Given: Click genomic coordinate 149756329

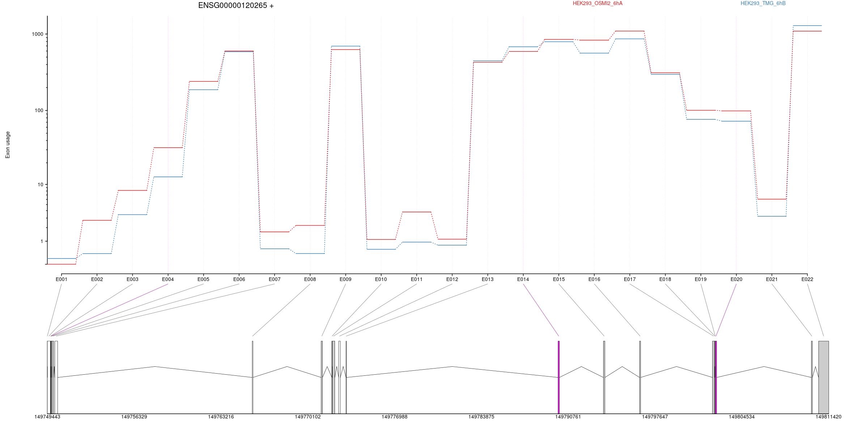Looking at the screenshot, I should (x=134, y=417).
